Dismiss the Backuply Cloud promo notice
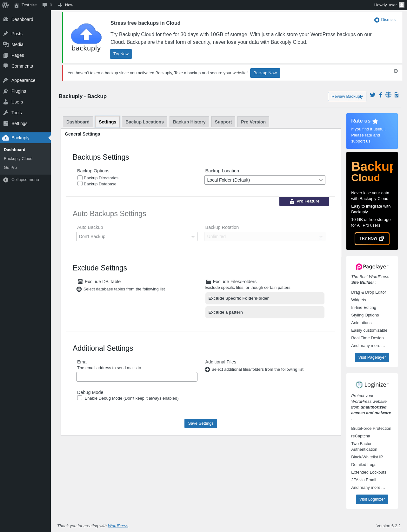The width and height of the screenshot is (407, 532). pos(385,20)
